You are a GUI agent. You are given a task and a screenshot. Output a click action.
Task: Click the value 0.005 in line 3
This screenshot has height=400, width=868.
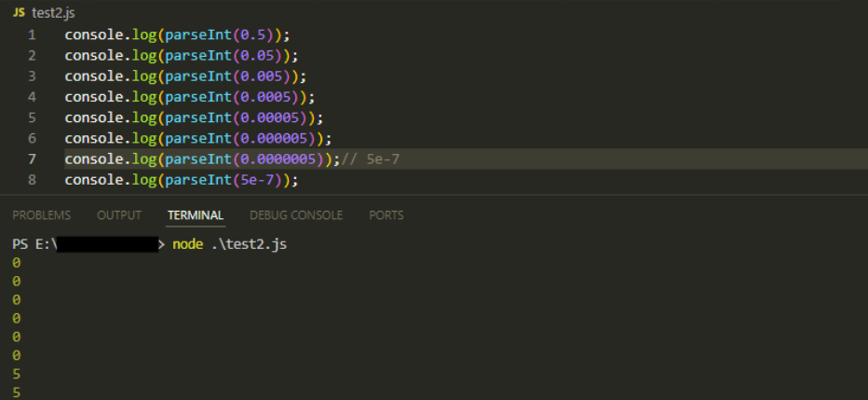click(262, 76)
